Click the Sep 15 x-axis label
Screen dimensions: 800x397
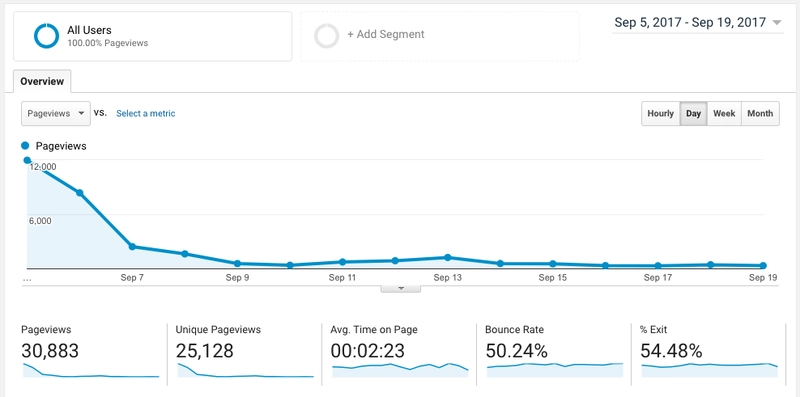coord(553,278)
